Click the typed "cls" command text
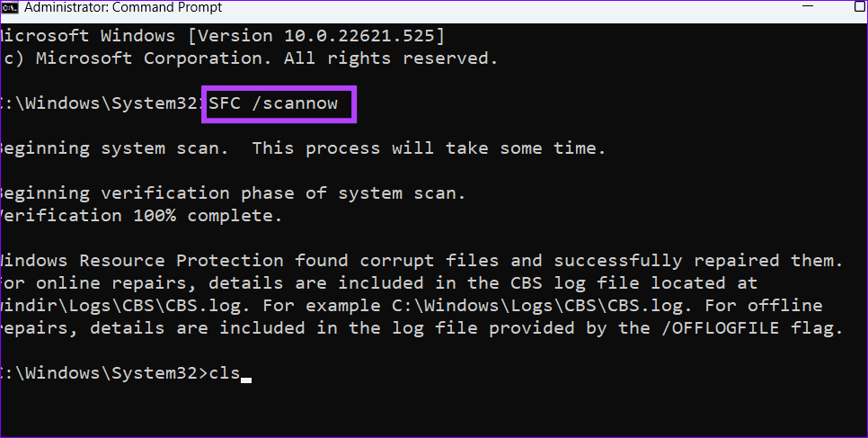Screen dimensions: 868x438 (224, 372)
